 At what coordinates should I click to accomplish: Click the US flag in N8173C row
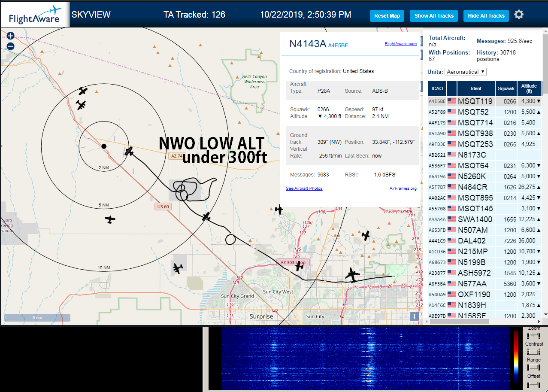pyautogui.click(x=452, y=155)
